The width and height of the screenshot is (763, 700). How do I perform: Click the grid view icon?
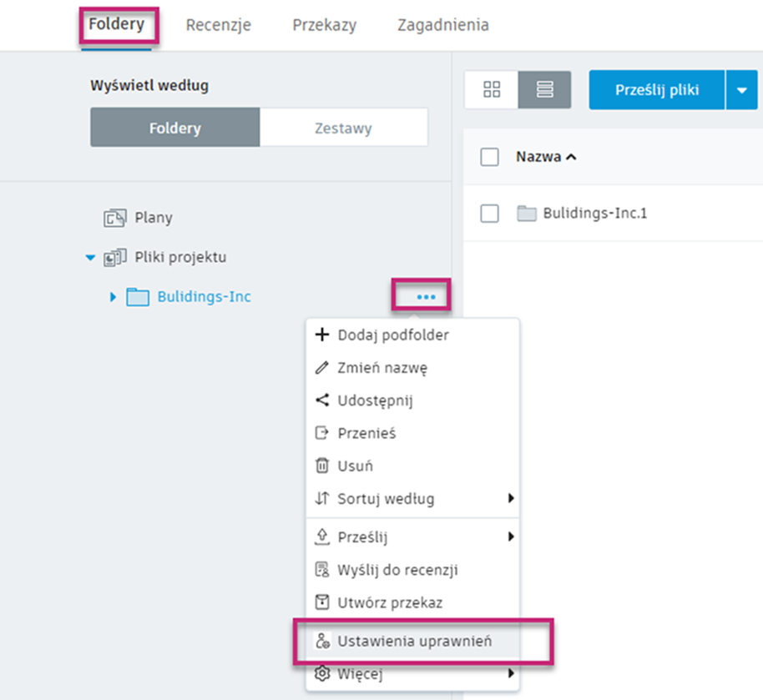point(492,89)
